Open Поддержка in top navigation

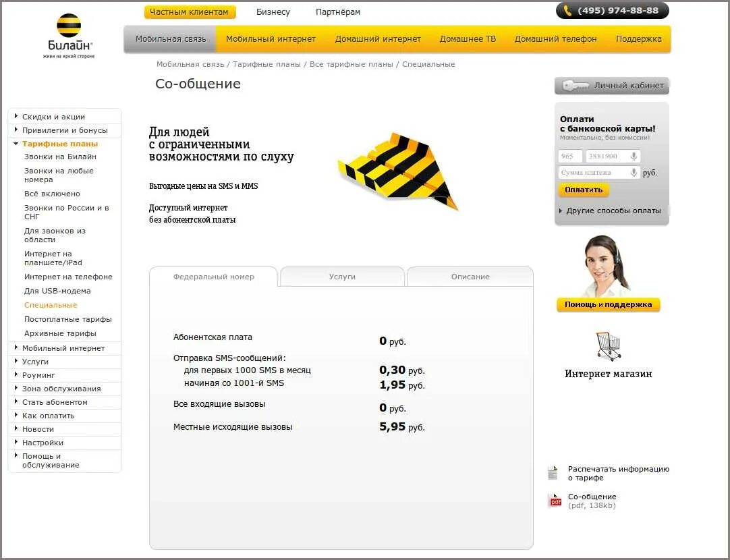(x=638, y=39)
